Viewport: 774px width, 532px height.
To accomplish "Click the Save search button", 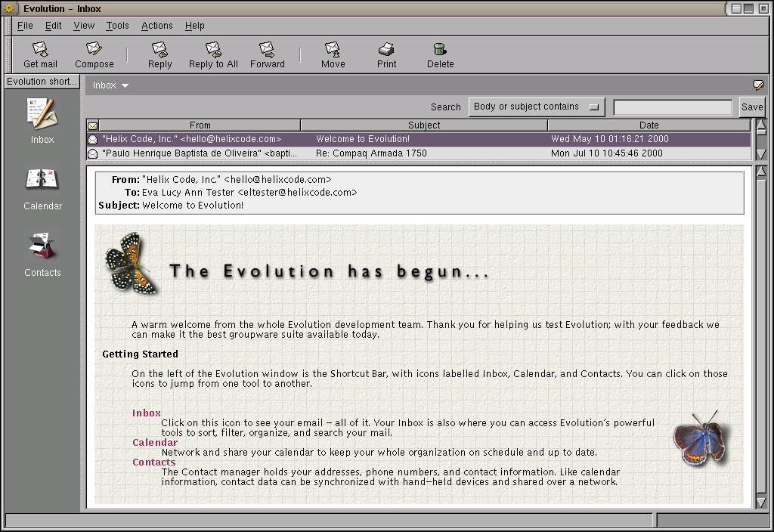I will (751, 106).
